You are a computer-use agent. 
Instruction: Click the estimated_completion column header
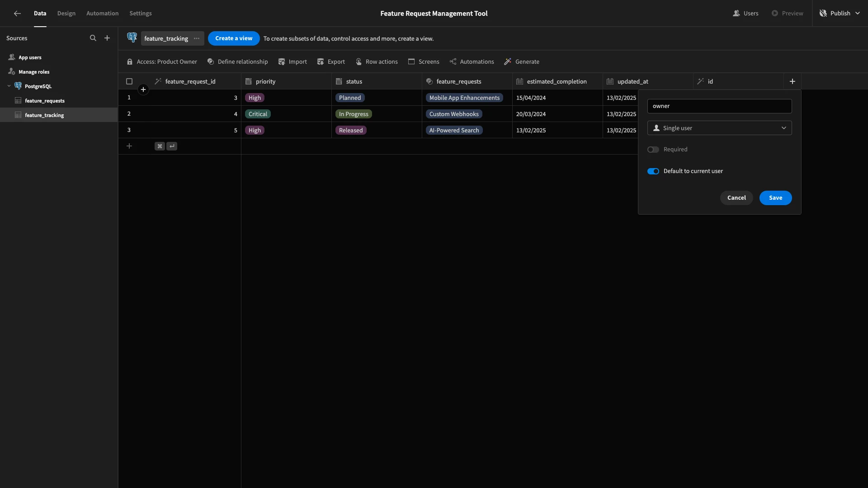pyautogui.click(x=557, y=81)
